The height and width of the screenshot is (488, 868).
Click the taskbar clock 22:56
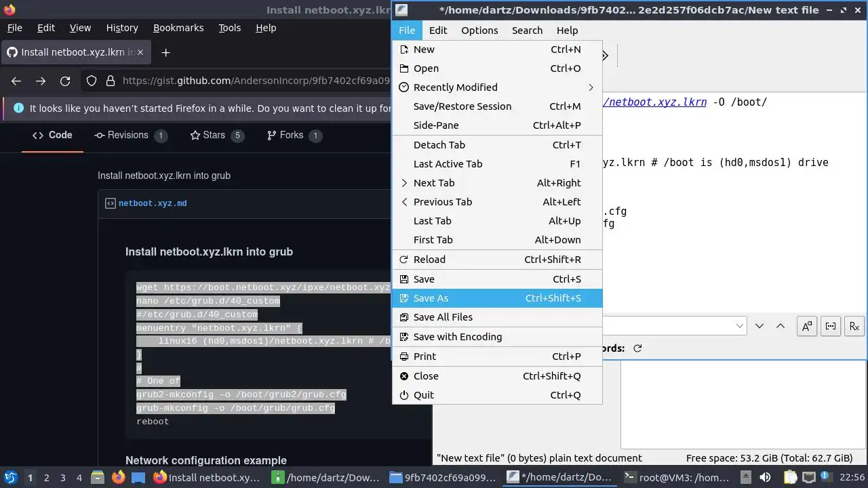point(852,477)
